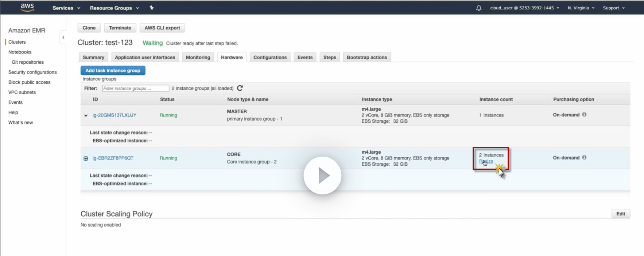Open the Services dropdown menu
Viewport: 644px width, 256px height.
[66, 8]
